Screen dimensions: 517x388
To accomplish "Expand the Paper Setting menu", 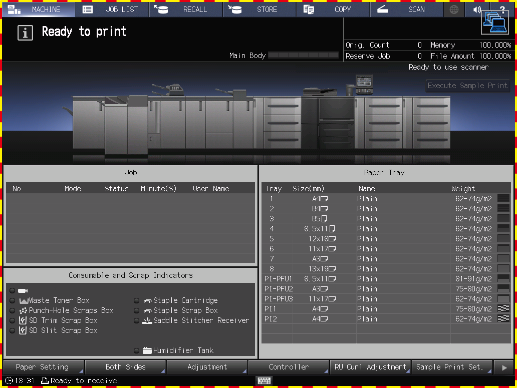I will [x=43, y=367].
